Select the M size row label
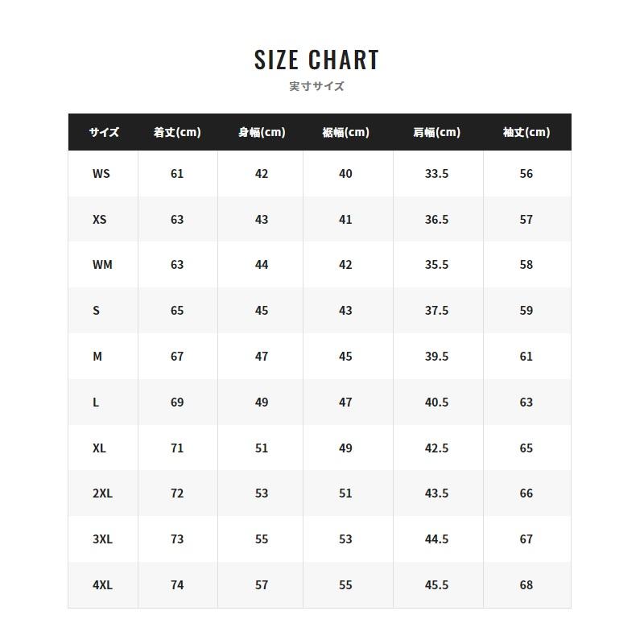This screenshot has height=644, width=644. point(97,357)
